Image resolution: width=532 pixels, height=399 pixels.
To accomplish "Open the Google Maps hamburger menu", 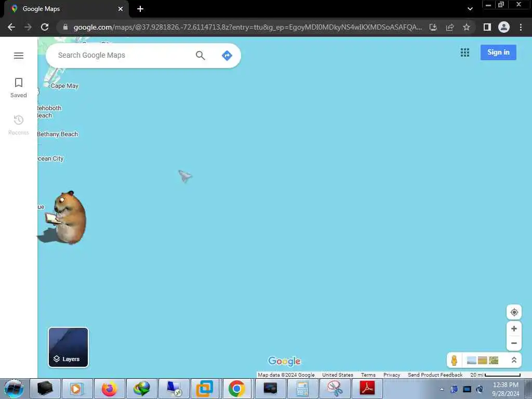I will pos(19,56).
